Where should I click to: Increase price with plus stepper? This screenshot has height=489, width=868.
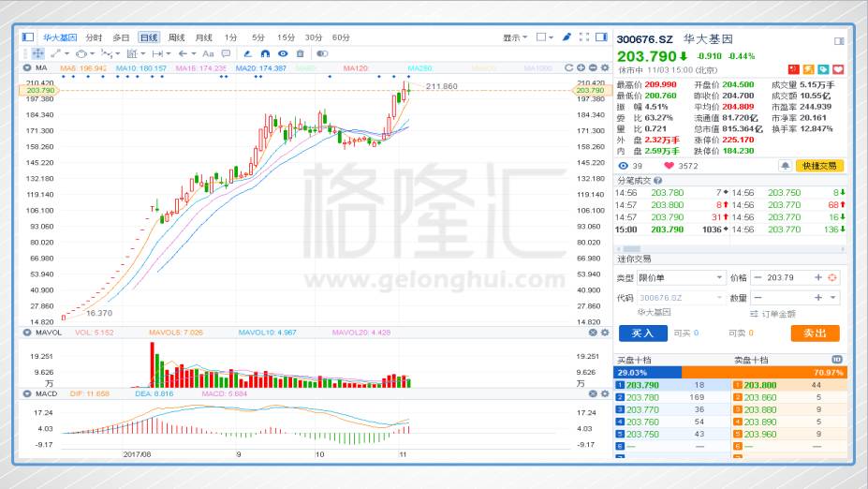[817, 278]
